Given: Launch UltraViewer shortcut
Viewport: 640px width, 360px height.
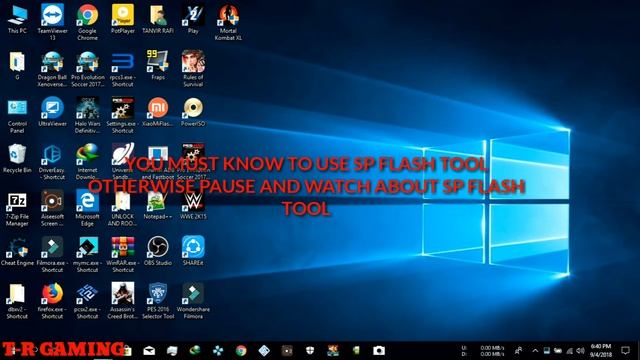Looking at the screenshot, I should pyautogui.click(x=52, y=111).
